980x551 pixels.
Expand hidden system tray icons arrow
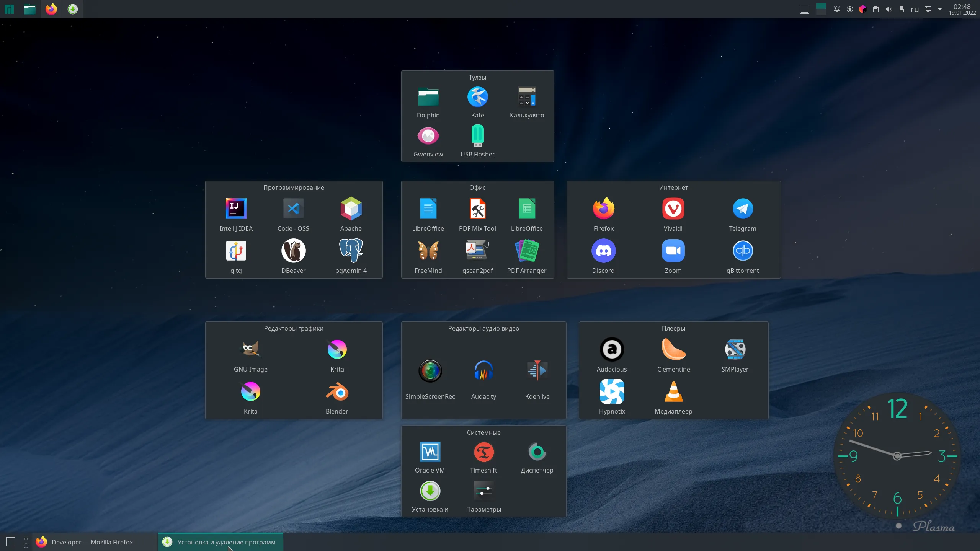tap(940, 9)
